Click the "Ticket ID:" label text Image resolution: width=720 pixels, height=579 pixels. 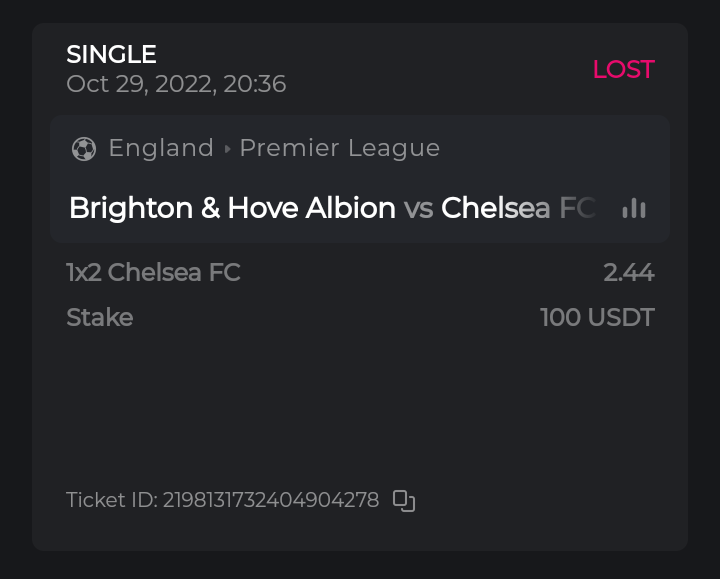click(x=111, y=500)
